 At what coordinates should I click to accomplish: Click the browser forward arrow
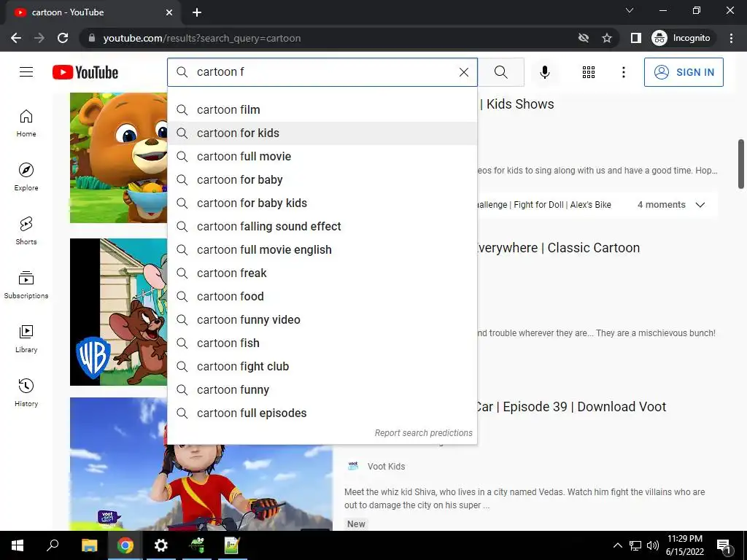pos(39,38)
